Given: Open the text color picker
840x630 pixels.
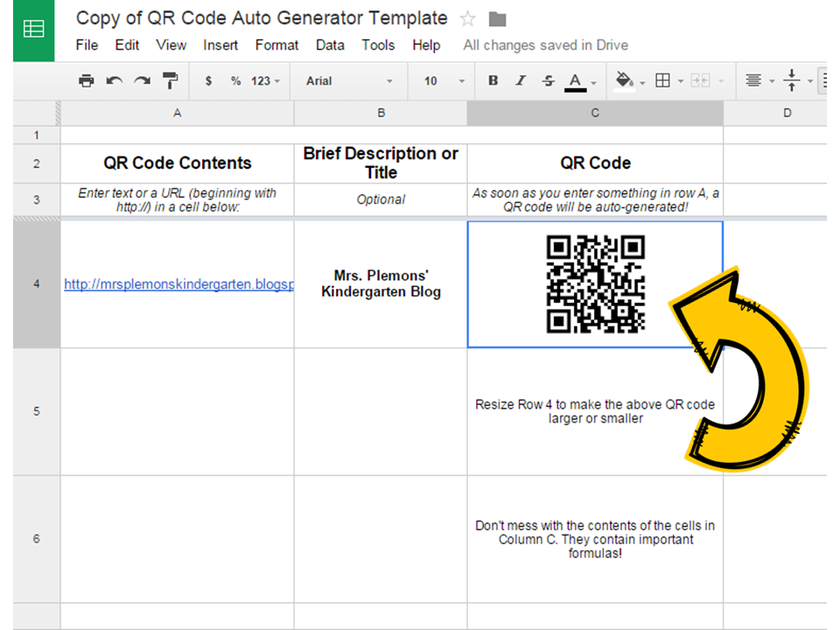Looking at the screenshot, I should pos(576,82).
